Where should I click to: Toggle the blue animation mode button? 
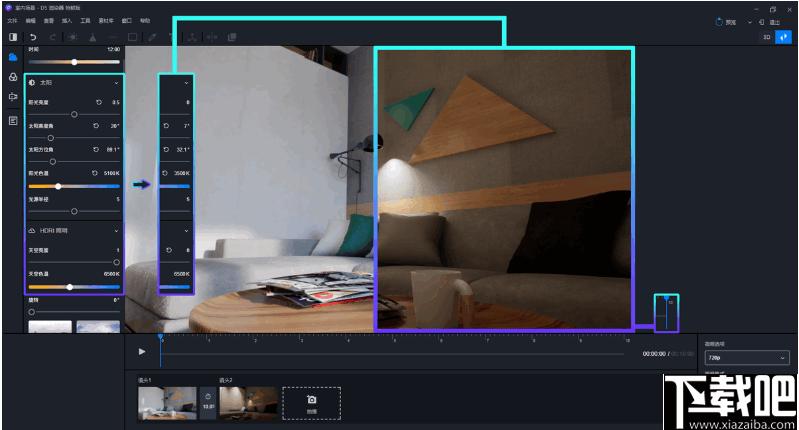784,37
